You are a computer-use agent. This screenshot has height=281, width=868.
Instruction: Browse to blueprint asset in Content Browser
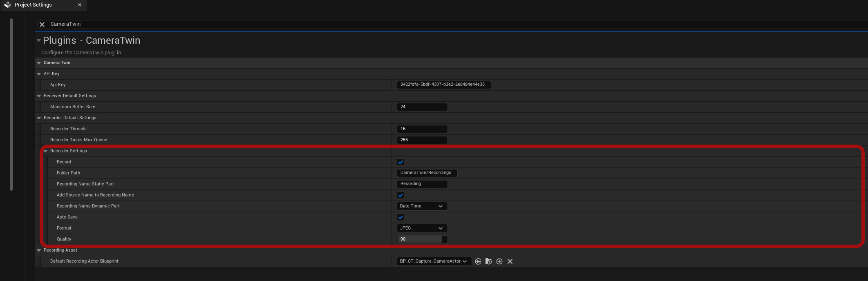click(x=488, y=261)
